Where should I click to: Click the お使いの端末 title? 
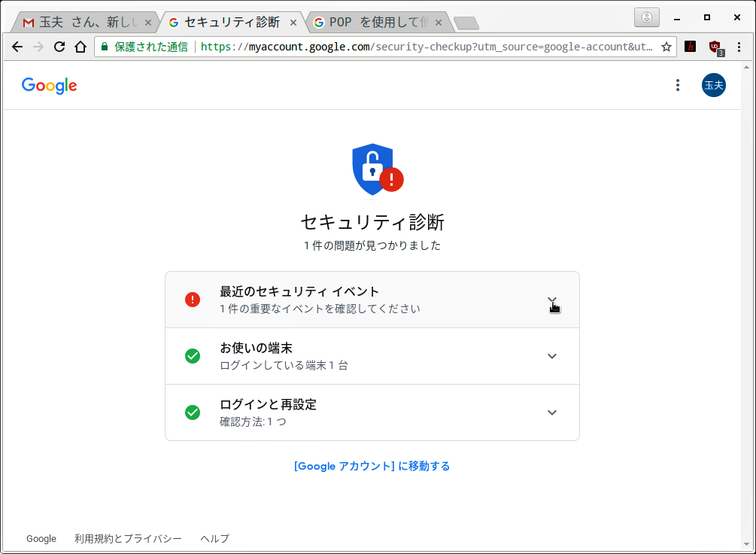[256, 348]
